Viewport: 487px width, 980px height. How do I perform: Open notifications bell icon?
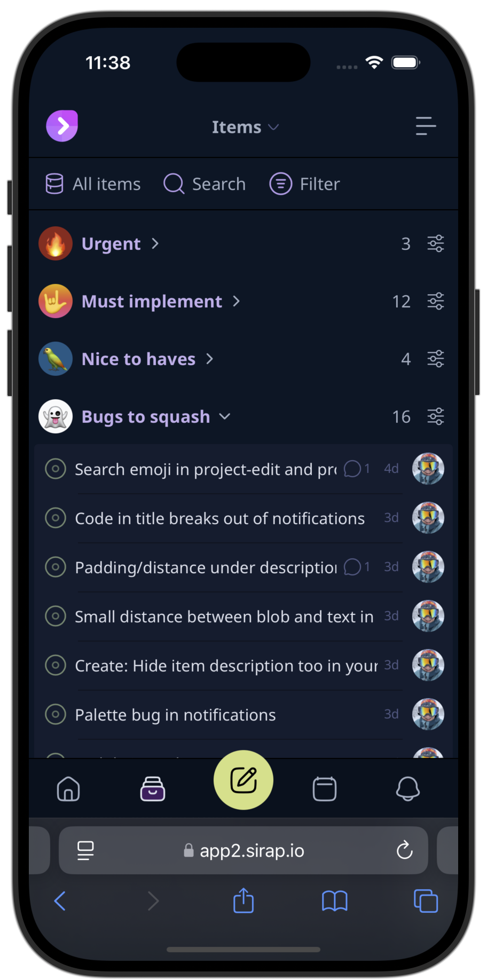(408, 789)
